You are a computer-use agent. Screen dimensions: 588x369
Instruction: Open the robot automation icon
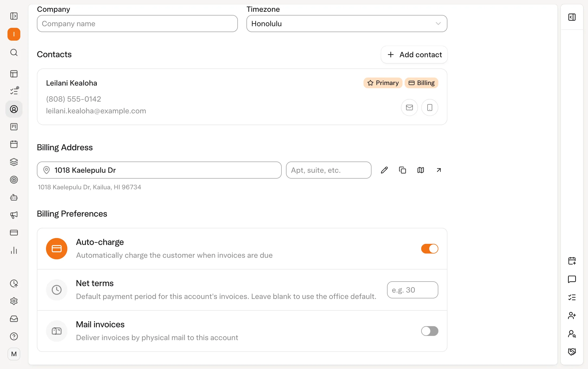pyautogui.click(x=14, y=198)
